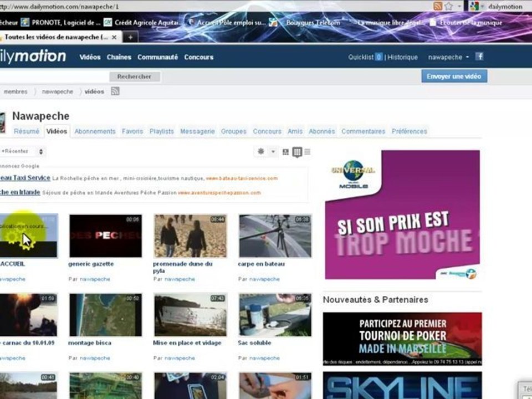Select list view icon

click(308, 152)
